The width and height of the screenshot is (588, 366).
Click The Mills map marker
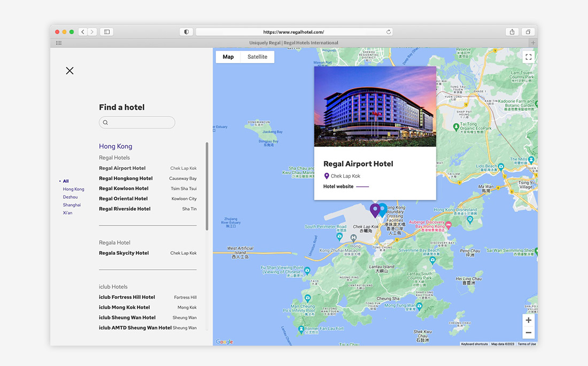click(x=531, y=160)
